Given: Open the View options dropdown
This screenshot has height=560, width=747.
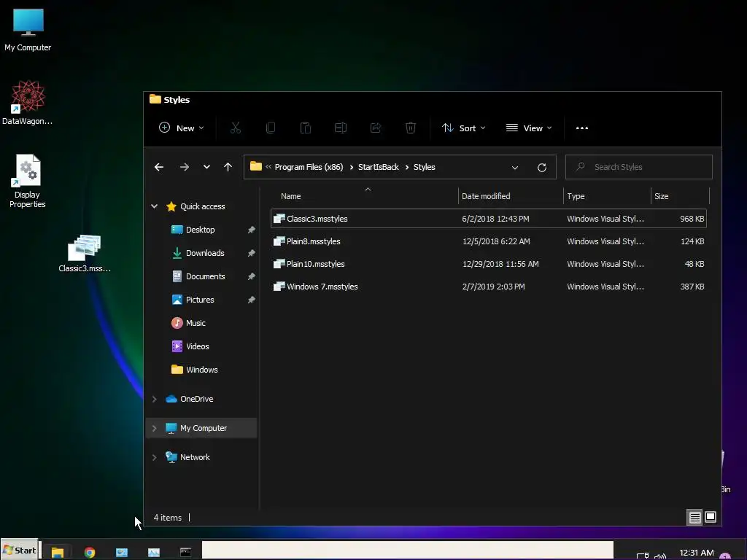Looking at the screenshot, I should [529, 128].
